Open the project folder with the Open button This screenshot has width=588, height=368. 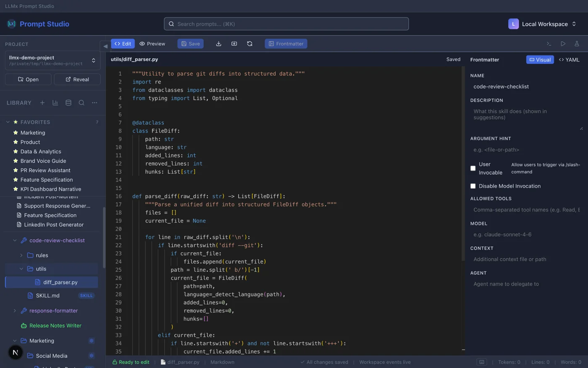click(x=28, y=79)
